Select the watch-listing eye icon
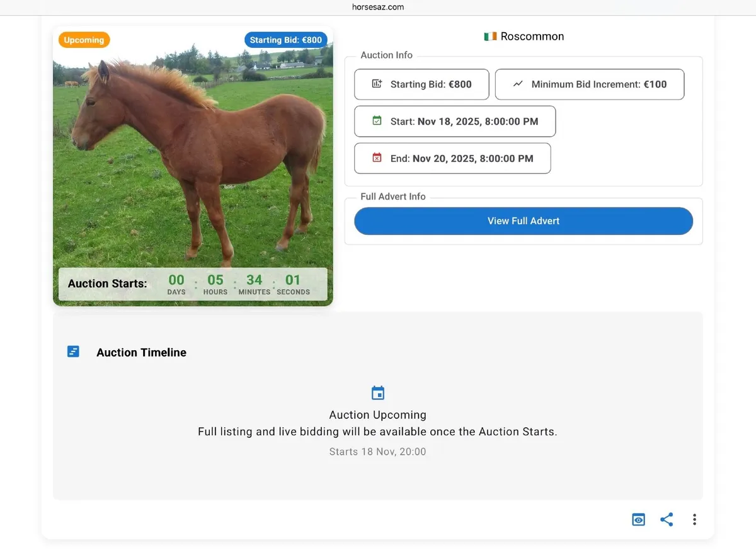This screenshot has height=555, width=756. (638, 519)
